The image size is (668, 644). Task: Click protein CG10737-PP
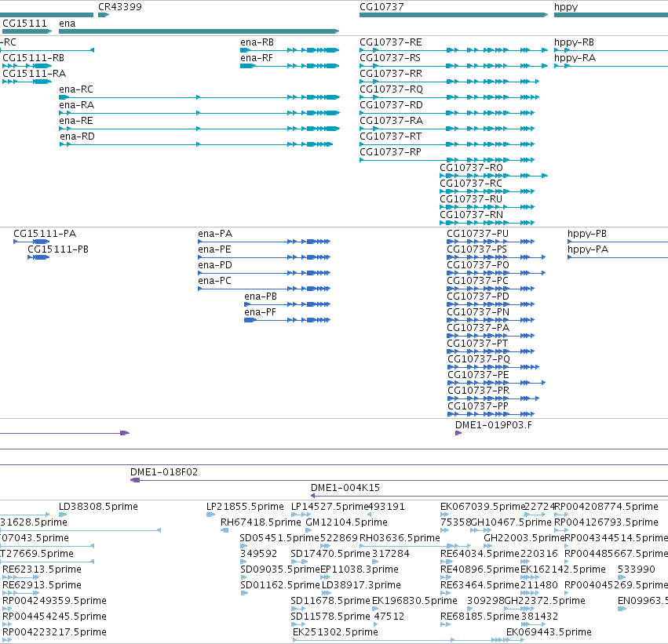click(x=491, y=414)
